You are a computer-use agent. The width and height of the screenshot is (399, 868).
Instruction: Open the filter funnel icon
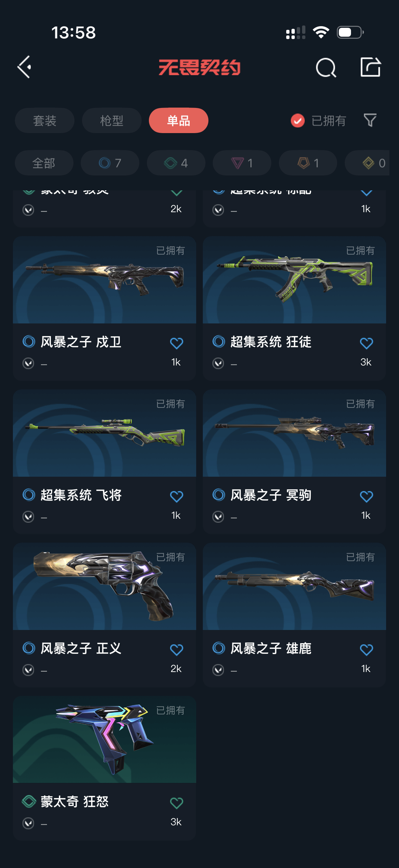[x=370, y=120]
